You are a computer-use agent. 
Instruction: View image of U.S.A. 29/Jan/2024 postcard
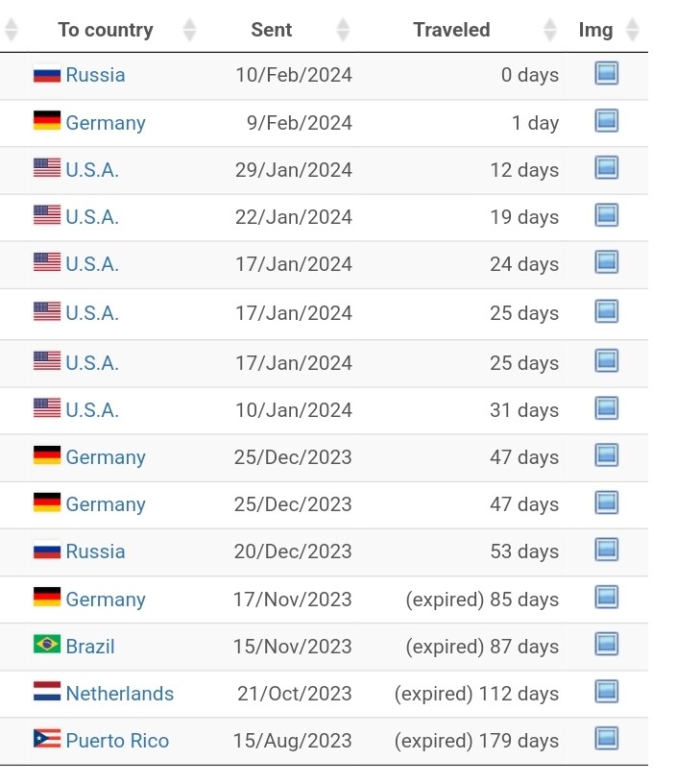607,168
